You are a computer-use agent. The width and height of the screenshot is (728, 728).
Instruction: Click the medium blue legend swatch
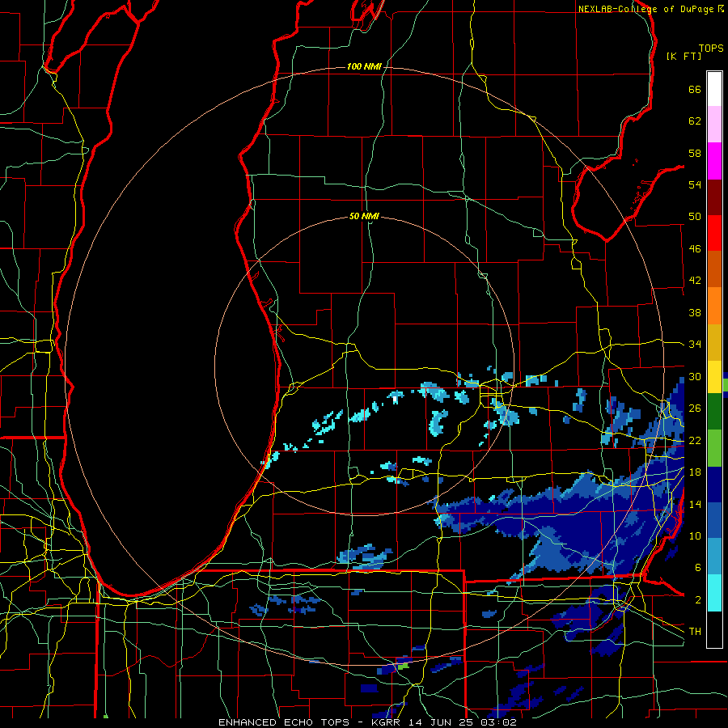coord(714,520)
